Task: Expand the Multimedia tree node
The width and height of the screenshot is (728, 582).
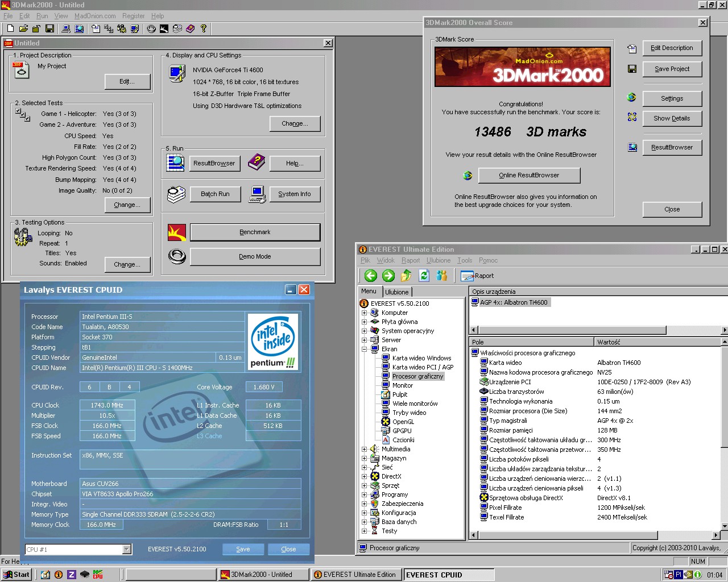Action: pos(365,449)
